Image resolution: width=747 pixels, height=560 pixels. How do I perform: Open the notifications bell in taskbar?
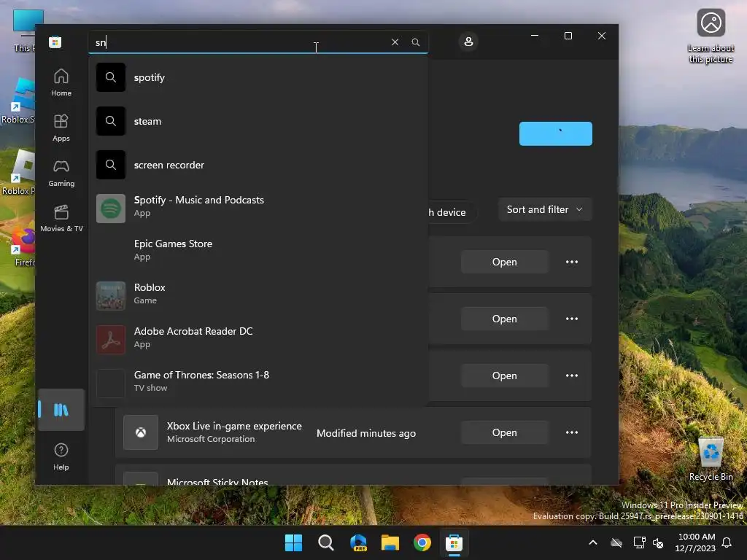coord(727,542)
